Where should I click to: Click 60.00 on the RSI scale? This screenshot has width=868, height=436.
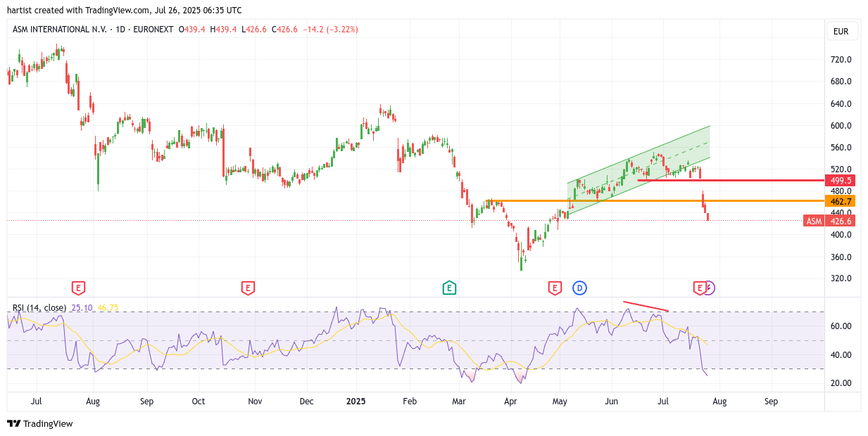click(841, 326)
